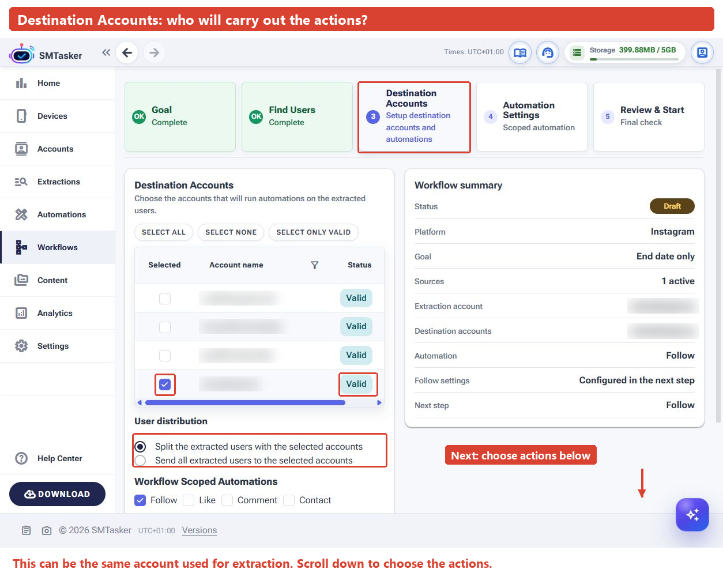The height and width of the screenshot is (588, 723).
Task: Open Extractions in the sidebar
Action: pyautogui.click(x=58, y=182)
